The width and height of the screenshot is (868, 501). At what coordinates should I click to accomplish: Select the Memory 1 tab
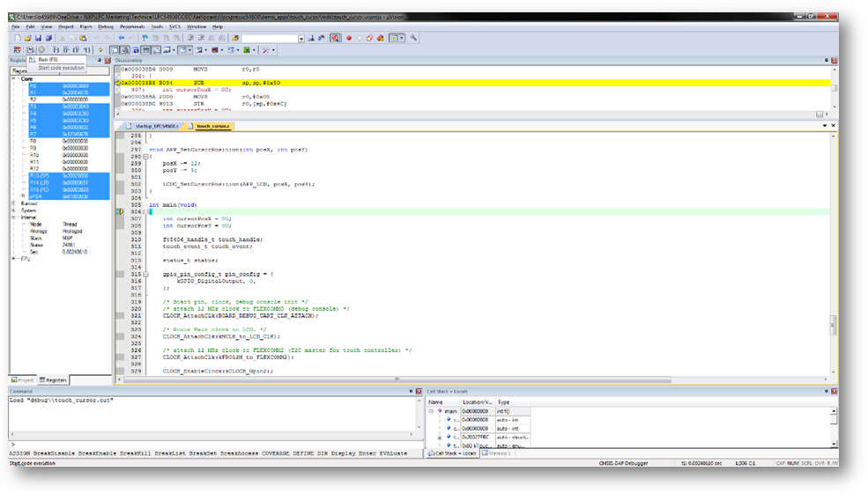coord(496,453)
